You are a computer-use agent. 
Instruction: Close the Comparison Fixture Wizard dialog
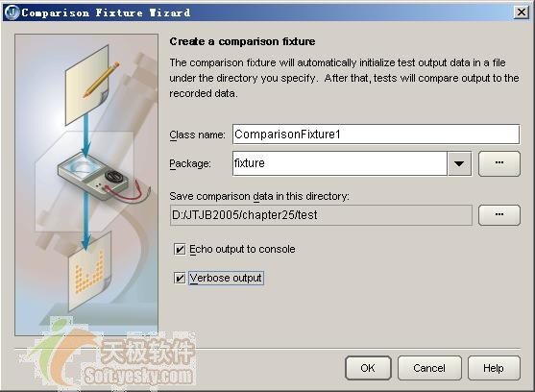pyautogui.click(x=521, y=12)
